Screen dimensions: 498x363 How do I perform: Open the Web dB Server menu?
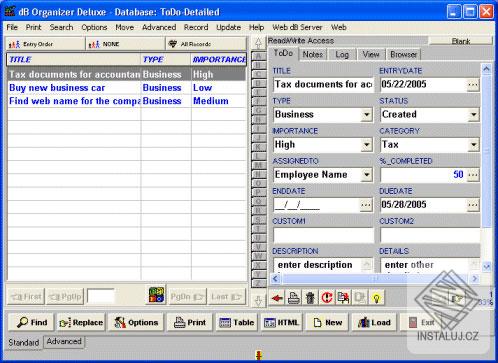pos(297,27)
